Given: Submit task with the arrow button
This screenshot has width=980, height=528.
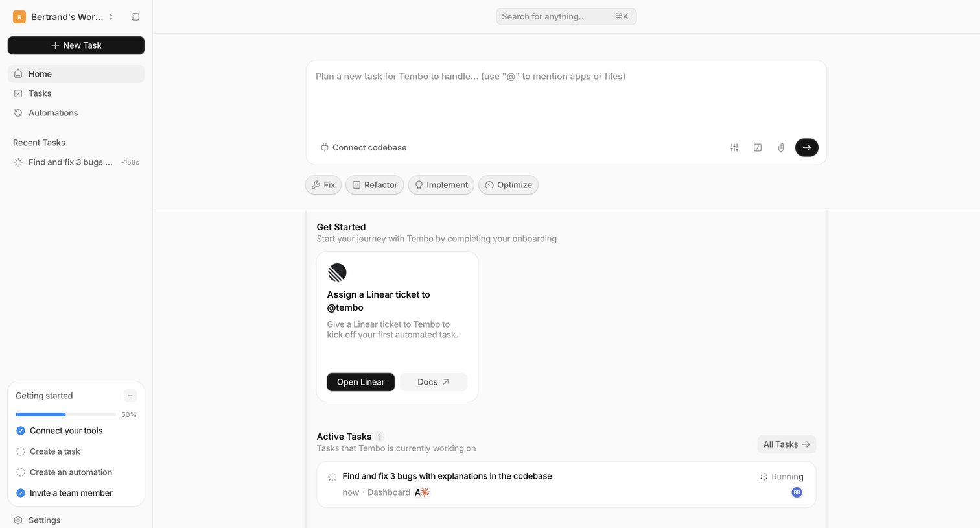Looking at the screenshot, I should pyautogui.click(x=807, y=148).
